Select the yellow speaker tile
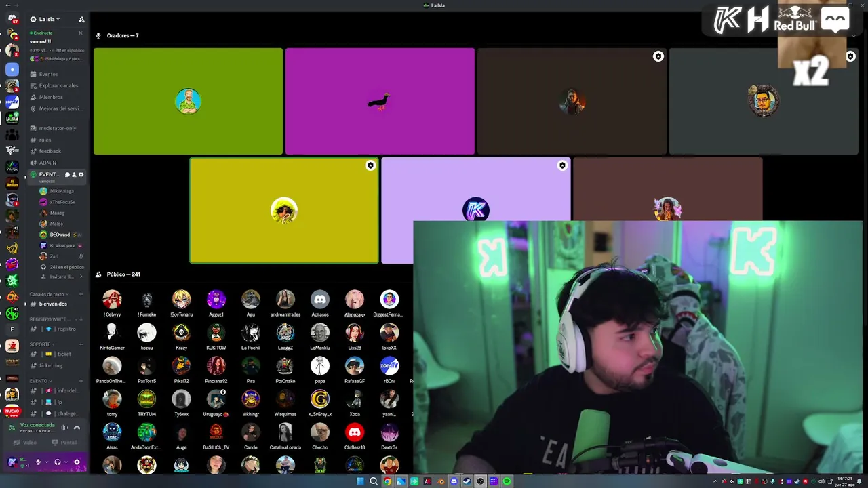 [284, 210]
